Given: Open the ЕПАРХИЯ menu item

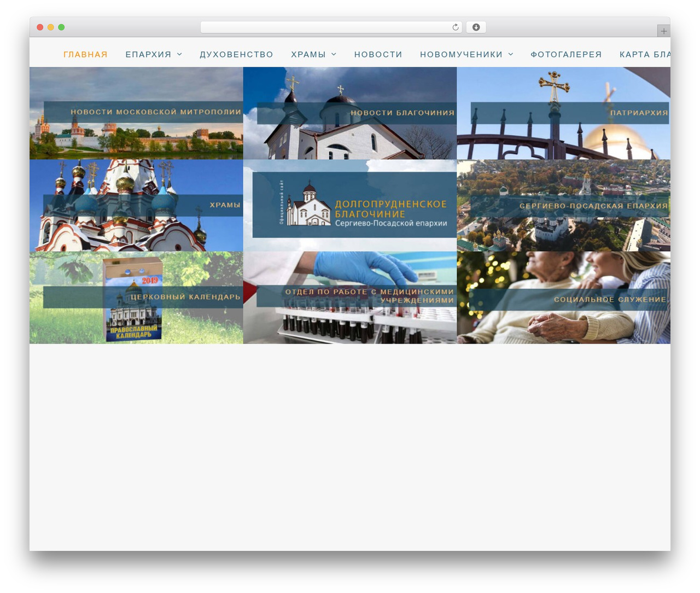Looking at the screenshot, I should coord(148,55).
